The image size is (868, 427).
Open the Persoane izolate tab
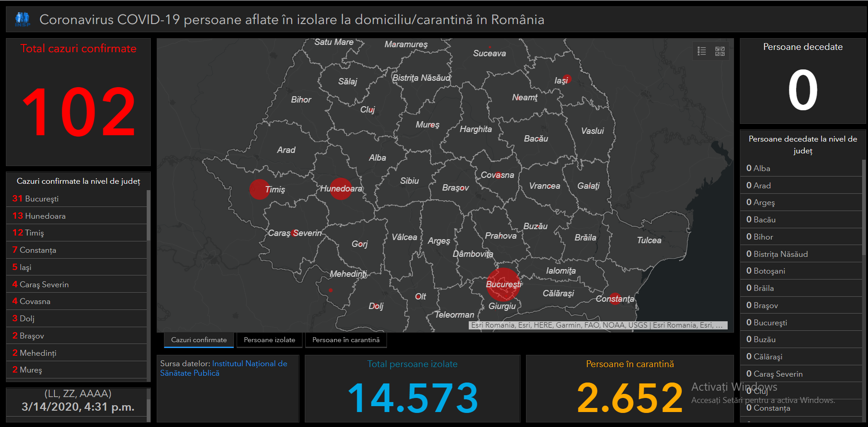pos(269,340)
